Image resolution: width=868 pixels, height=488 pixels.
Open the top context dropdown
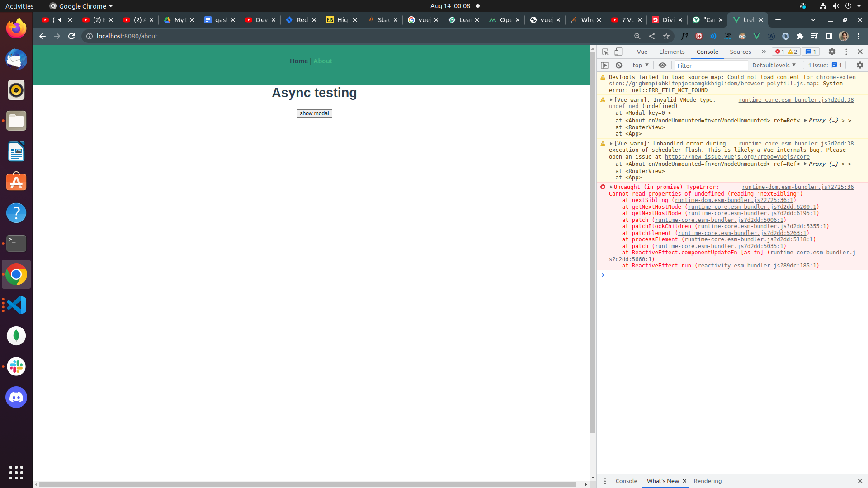click(641, 65)
